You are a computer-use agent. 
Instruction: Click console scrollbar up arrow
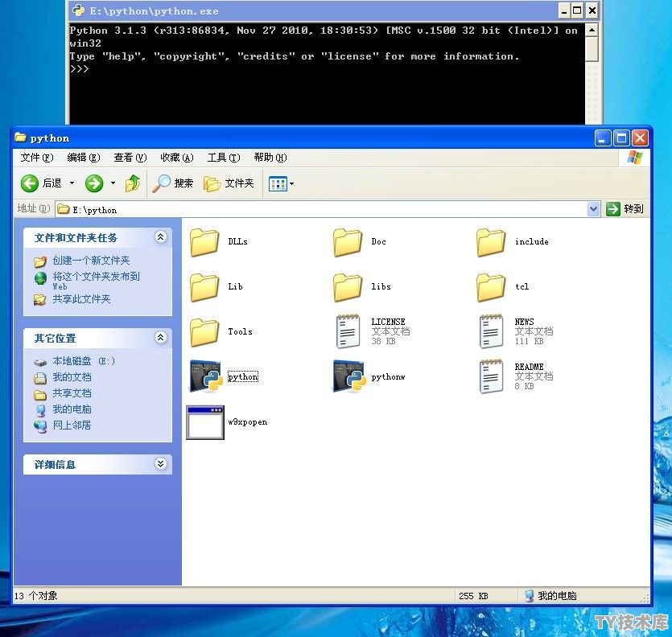[x=592, y=30]
